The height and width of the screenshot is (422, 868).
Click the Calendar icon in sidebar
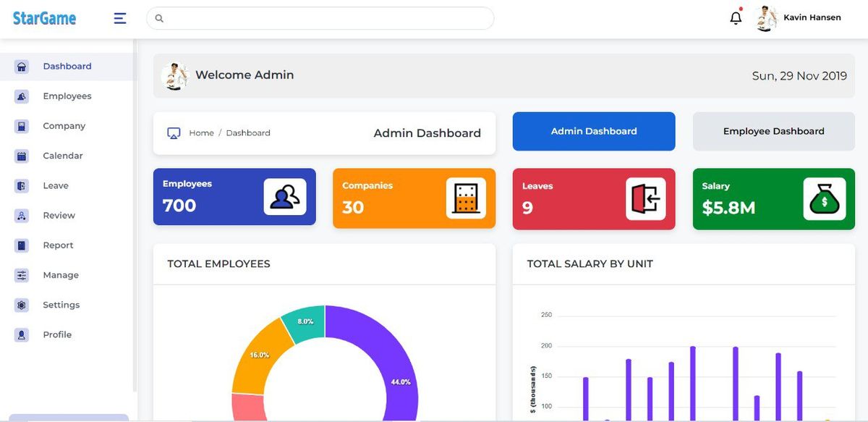click(x=22, y=156)
